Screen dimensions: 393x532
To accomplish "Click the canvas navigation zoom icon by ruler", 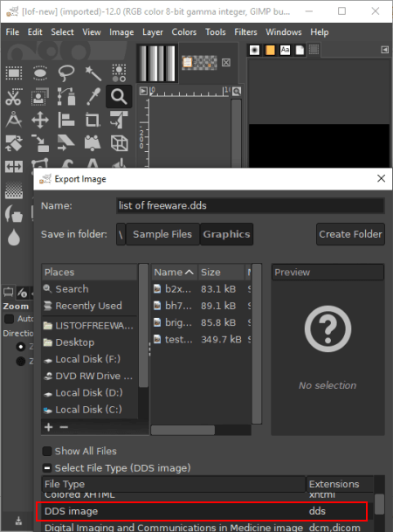I will pyautogui.click(x=237, y=91).
